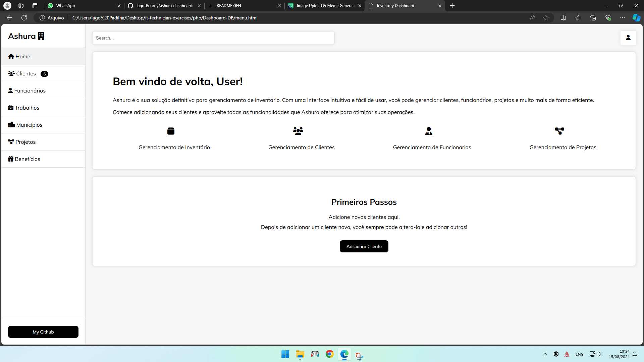Select the Home icon in the sidebar

tap(11, 56)
